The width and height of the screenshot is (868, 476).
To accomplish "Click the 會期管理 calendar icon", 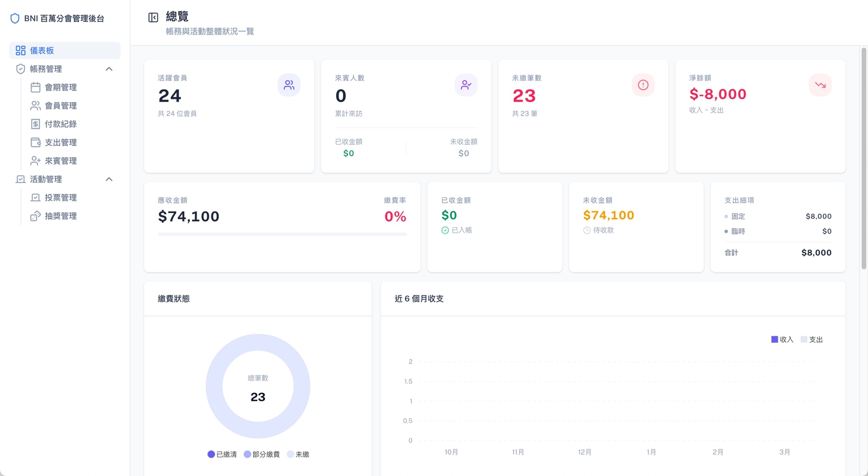I will (35, 87).
